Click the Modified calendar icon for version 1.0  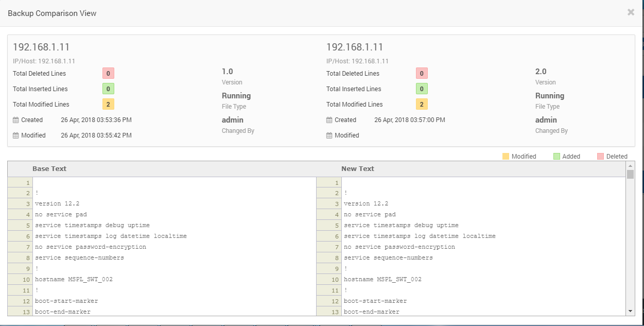pyautogui.click(x=16, y=135)
